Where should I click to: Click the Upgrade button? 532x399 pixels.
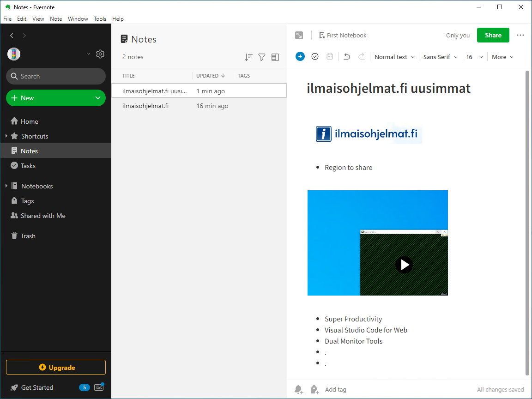click(x=56, y=368)
